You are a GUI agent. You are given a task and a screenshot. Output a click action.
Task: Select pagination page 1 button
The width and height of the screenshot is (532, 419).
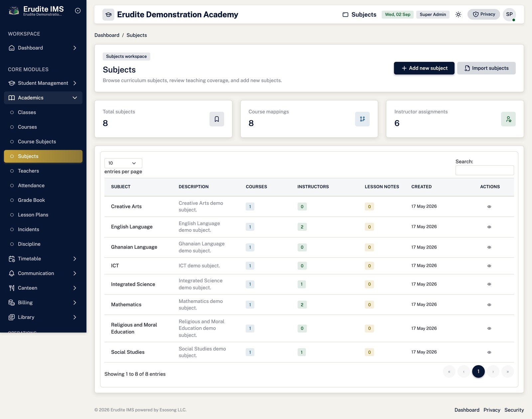pyautogui.click(x=478, y=371)
